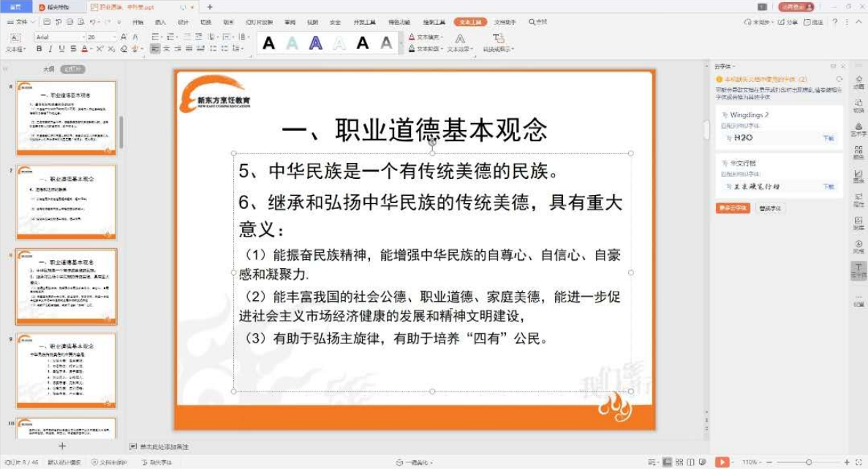Apply superscript formatting

click(x=100, y=49)
